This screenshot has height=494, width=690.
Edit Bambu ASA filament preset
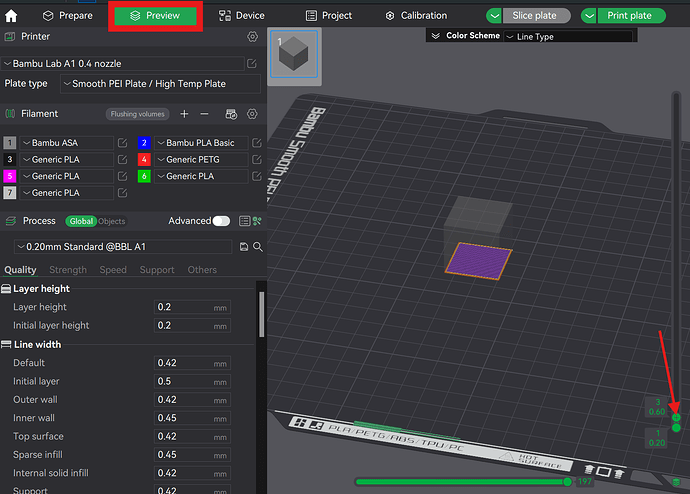tap(122, 143)
